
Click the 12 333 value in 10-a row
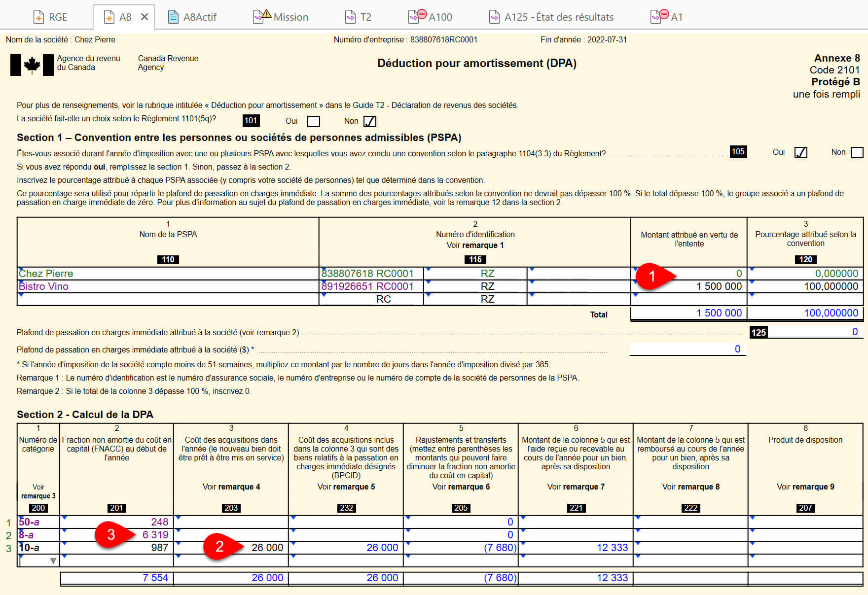point(576,548)
